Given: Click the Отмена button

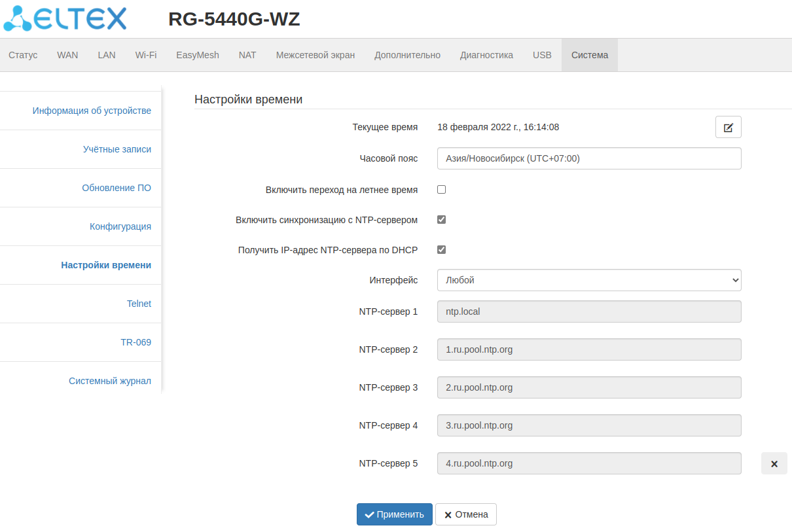Looking at the screenshot, I should point(465,514).
